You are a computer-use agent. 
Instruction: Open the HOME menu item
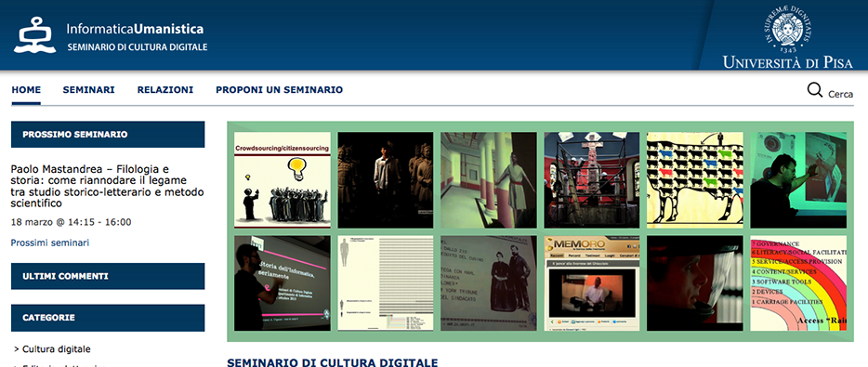pos(26,90)
